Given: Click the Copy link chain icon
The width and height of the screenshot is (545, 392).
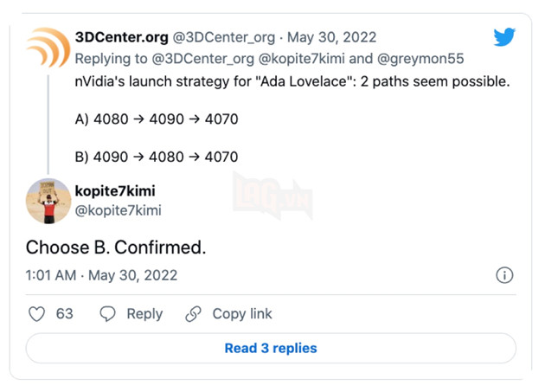Looking at the screenshot, I should coord(194,314).
